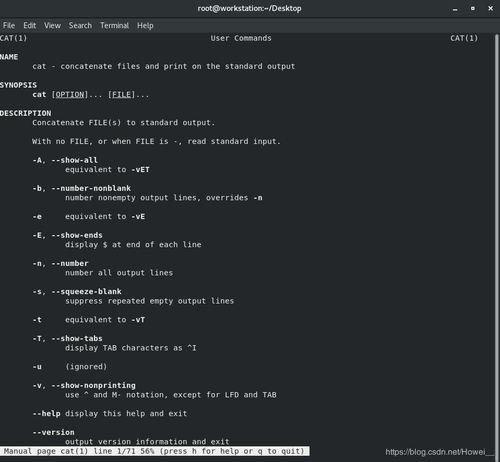Click the NAME section heading
The height and width of the screenshot is (462, 500).
pyautogui.click(x=9, y=57)
